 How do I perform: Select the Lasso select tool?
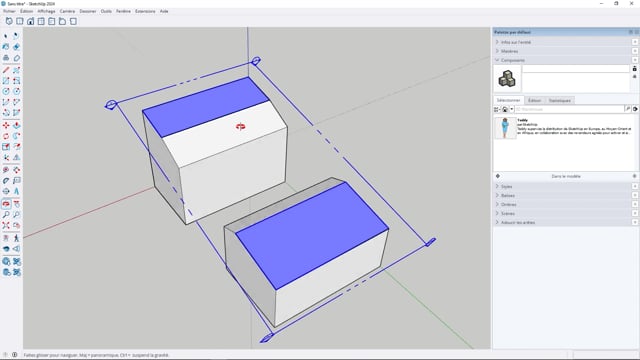coord(16,36)
